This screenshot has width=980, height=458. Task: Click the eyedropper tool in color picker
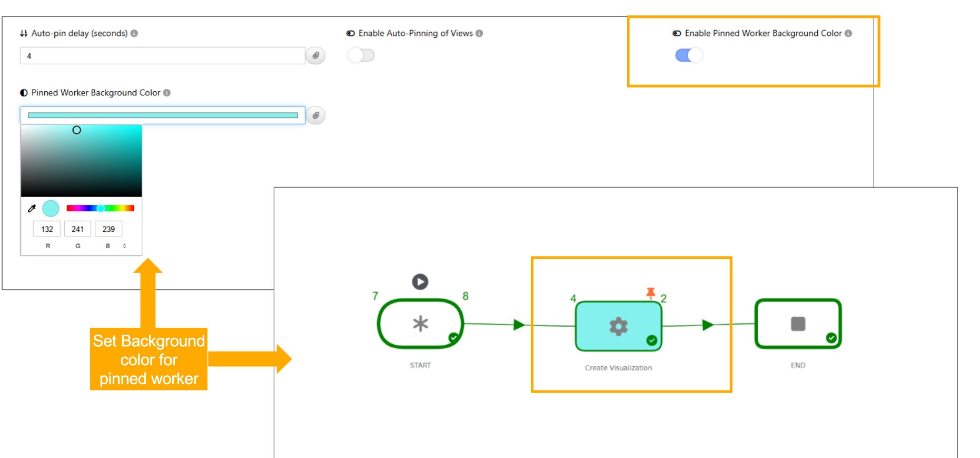tap(32, 208)
